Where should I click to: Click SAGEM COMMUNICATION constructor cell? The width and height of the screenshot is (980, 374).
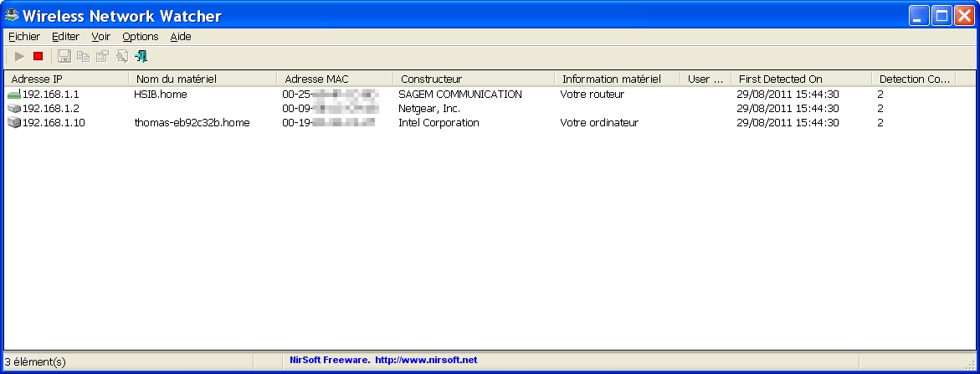[x=460, y=95]
